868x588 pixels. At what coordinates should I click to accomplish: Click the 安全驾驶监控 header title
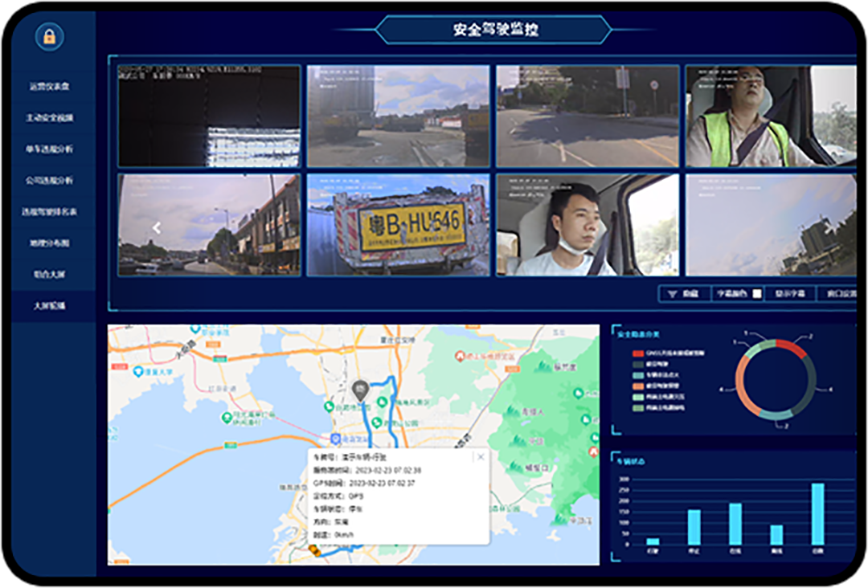pos(495,29)
